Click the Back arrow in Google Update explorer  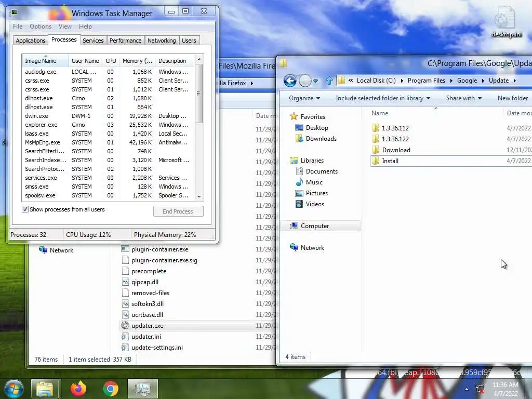290,81
